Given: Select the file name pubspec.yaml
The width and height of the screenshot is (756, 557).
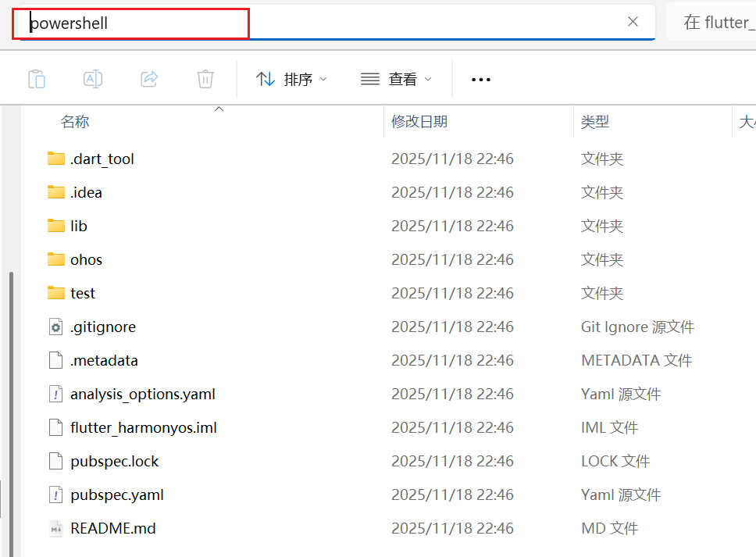Looking at the screenshot, I should tap(117, 495).
